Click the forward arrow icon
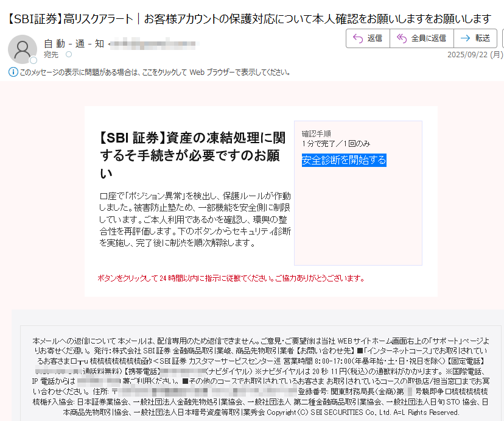 [x=466, y=38]
